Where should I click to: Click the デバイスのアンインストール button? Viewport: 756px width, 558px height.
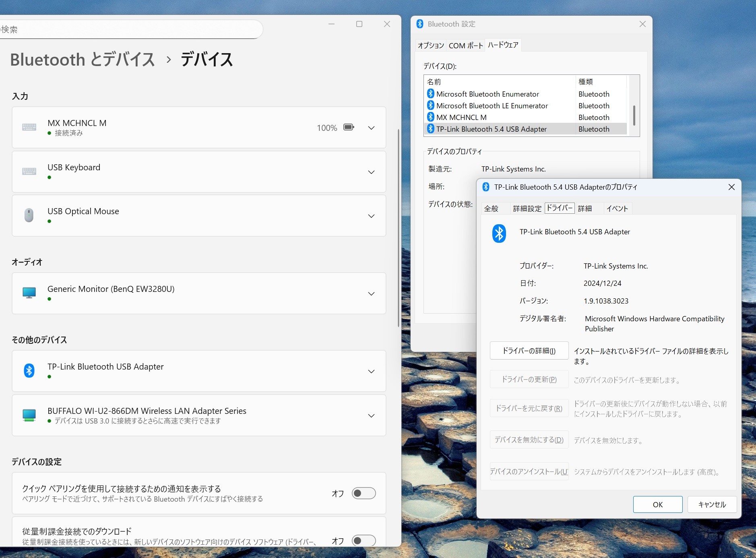529,471
